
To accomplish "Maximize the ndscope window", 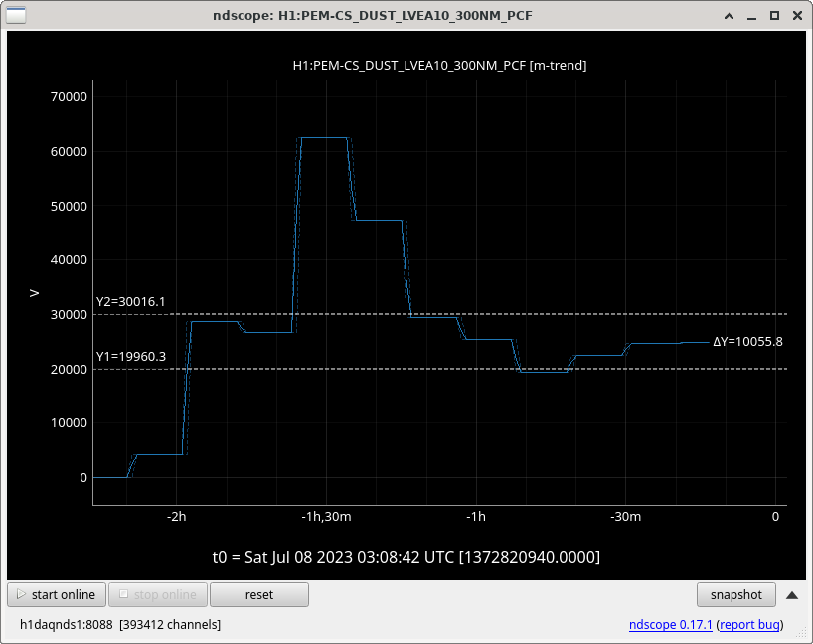I will 772,15.
